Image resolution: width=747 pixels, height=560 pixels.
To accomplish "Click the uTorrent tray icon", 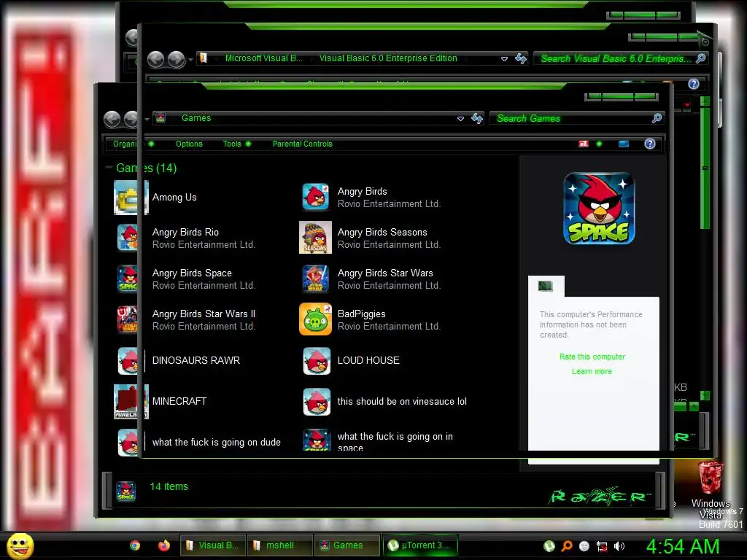I will 549,546.
